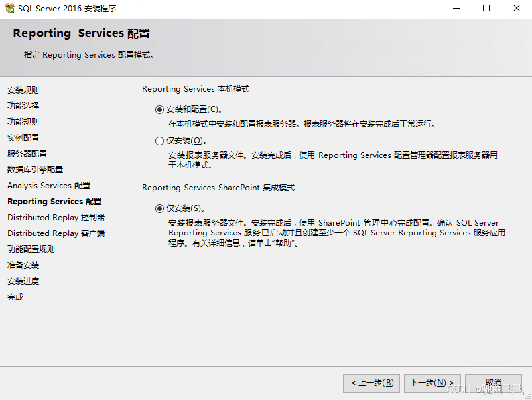
Task: Go back with 上一步(B) button
Action: pyautogui.click(x=371, y=383)
